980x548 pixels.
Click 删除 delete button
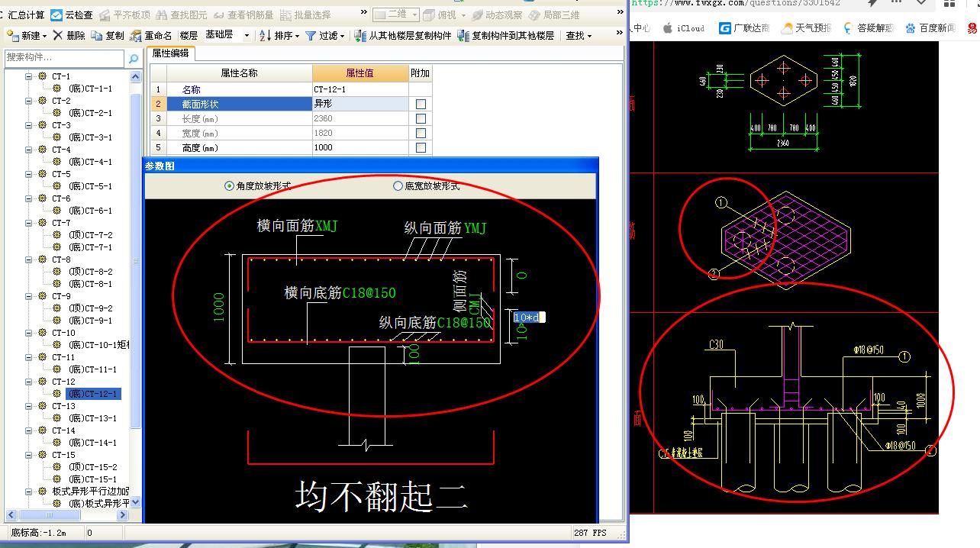tap(69, 35)
